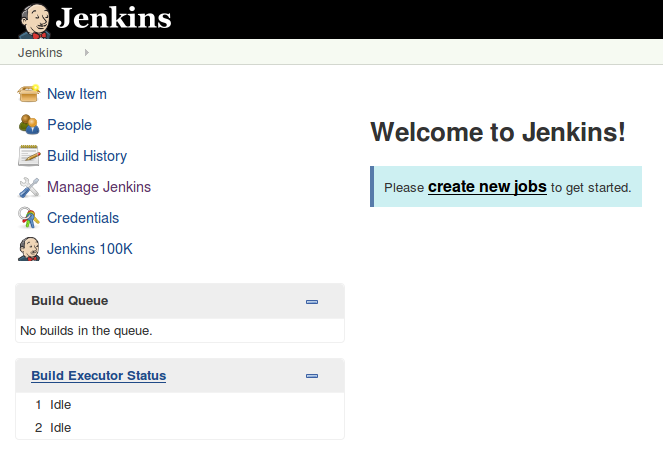Select Jenkins in the breadcrumb bar
The image size is (663, 454).
tap(40, 52)
